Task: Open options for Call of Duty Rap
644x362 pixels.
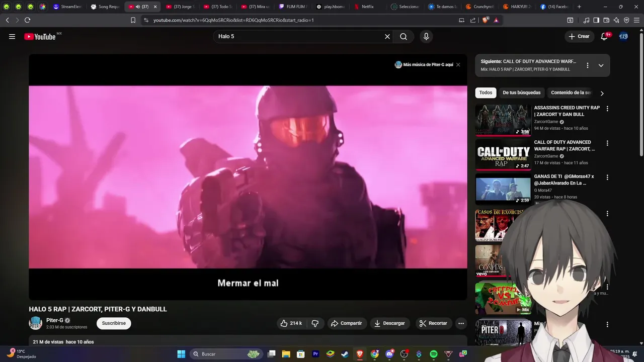Action: (607, 143)
